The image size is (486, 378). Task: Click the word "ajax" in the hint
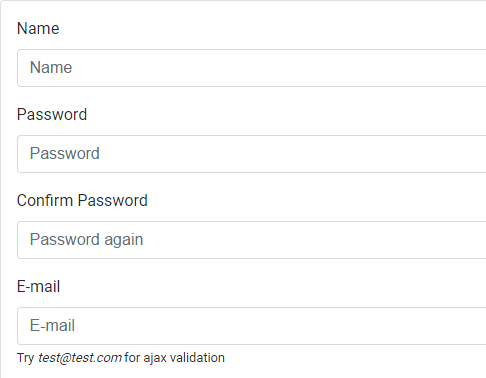[155, 358]
